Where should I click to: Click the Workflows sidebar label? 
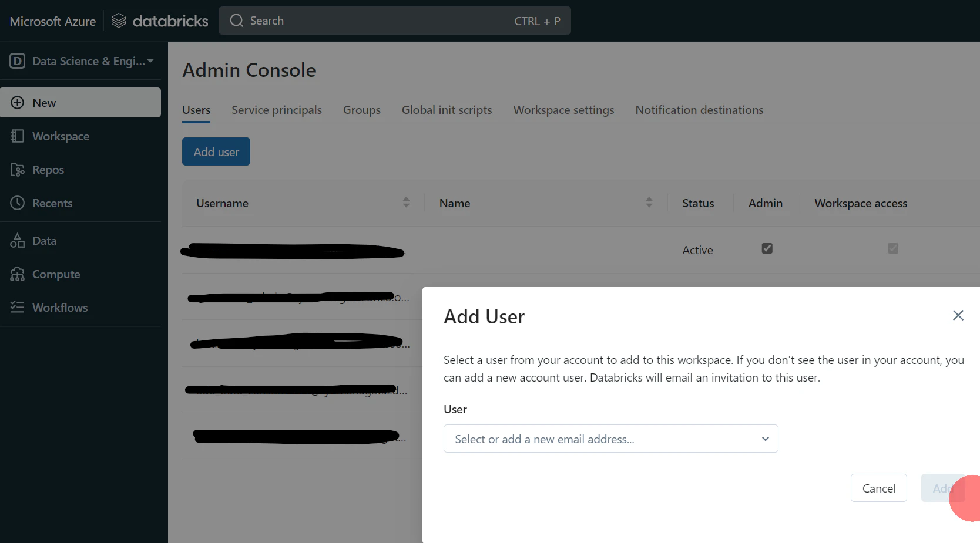(x=60, y=308)
